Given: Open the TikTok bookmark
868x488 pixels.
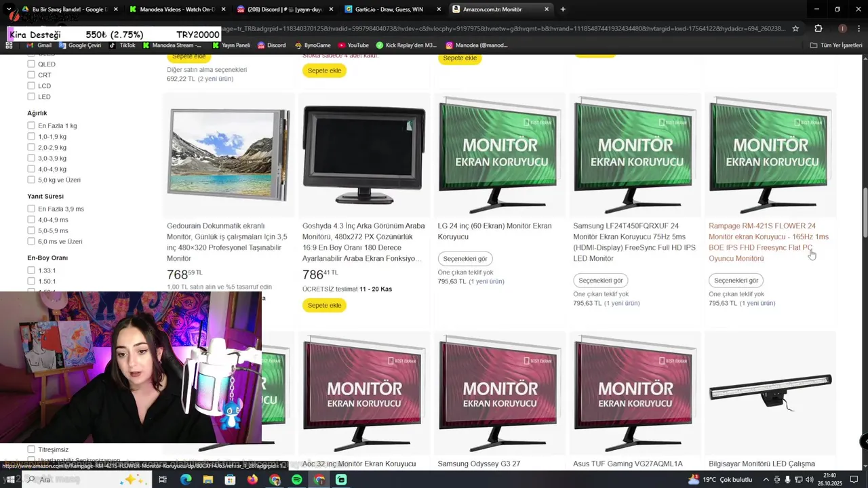Looking at the screenshot, I should tap(123, 45).
